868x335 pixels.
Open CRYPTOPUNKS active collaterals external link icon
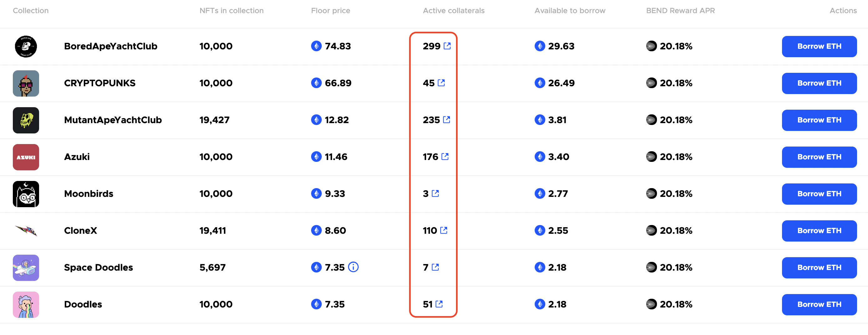441,83
